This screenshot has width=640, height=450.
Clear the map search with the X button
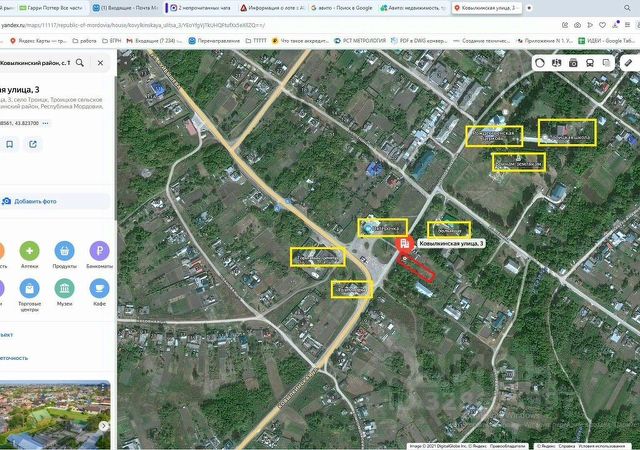click(100, 63)
